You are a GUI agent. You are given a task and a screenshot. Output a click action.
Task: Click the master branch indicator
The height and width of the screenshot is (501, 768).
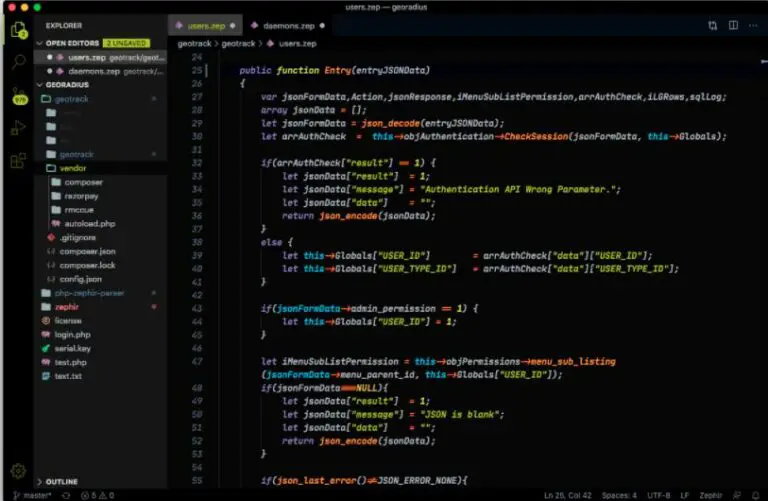[33, 494]
